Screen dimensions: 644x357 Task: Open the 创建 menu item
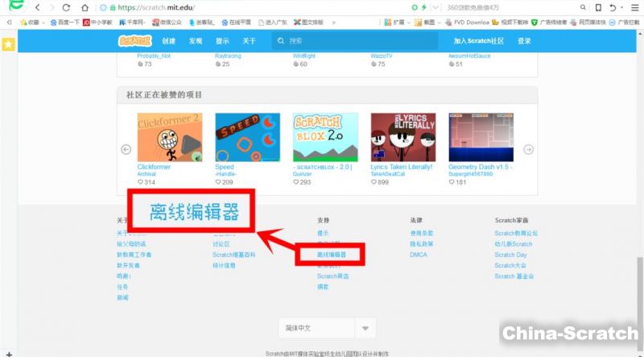[x=168, y=40]
